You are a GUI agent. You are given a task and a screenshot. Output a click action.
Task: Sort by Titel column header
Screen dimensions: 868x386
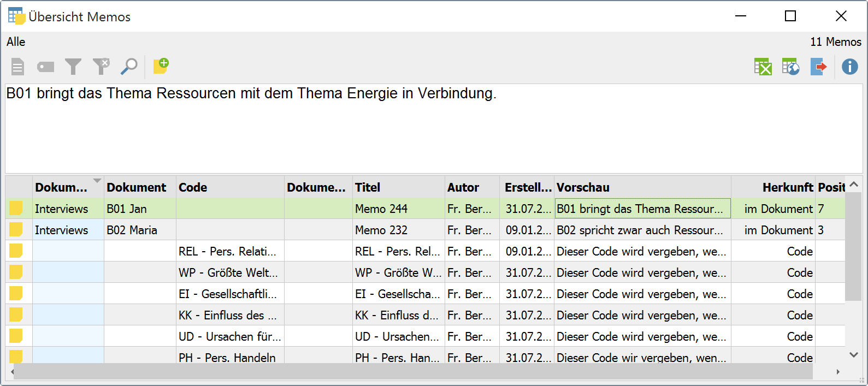pos(399,187)
